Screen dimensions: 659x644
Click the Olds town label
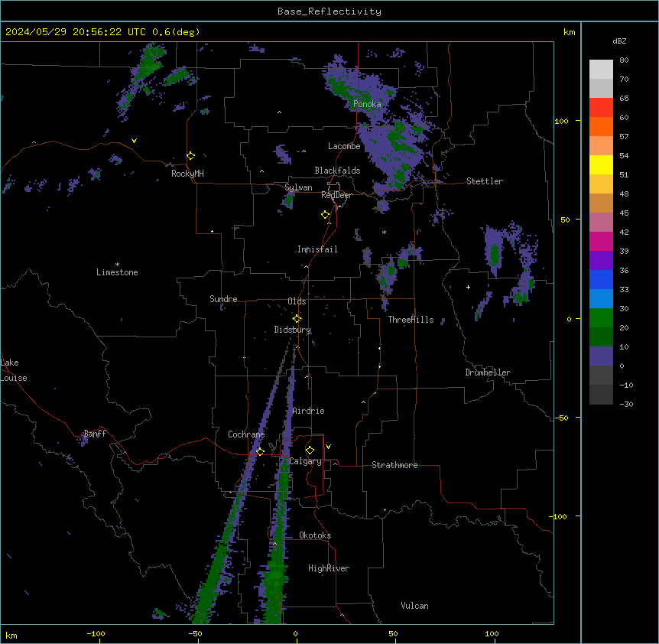[x=297, y=301]
